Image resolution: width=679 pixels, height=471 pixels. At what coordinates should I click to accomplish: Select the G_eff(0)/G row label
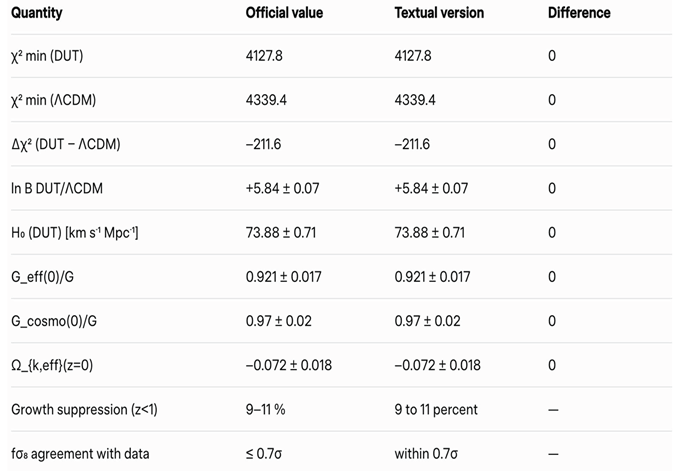[x=44, y=277]
